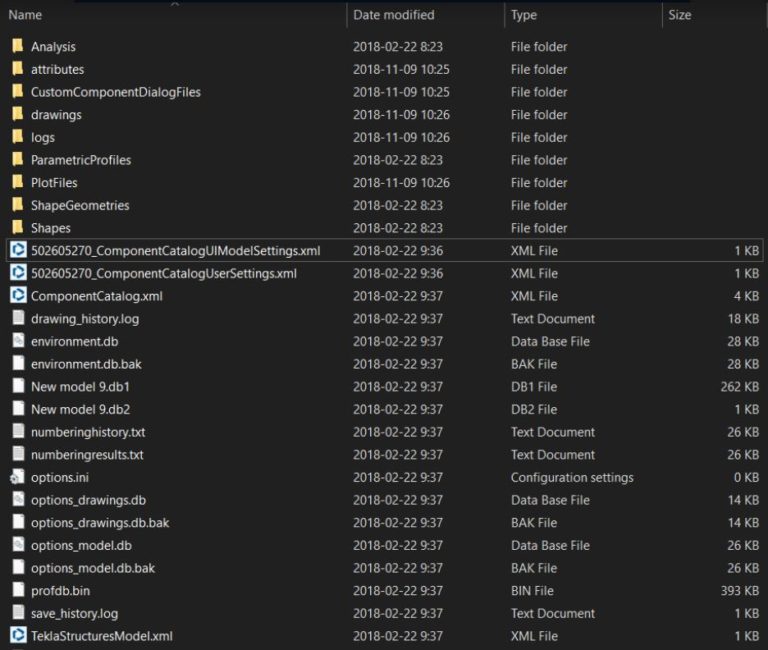Click the TeklaStructuresModel.xml file icon
This screenshot has width=768, height=650.
click(18, 635)
